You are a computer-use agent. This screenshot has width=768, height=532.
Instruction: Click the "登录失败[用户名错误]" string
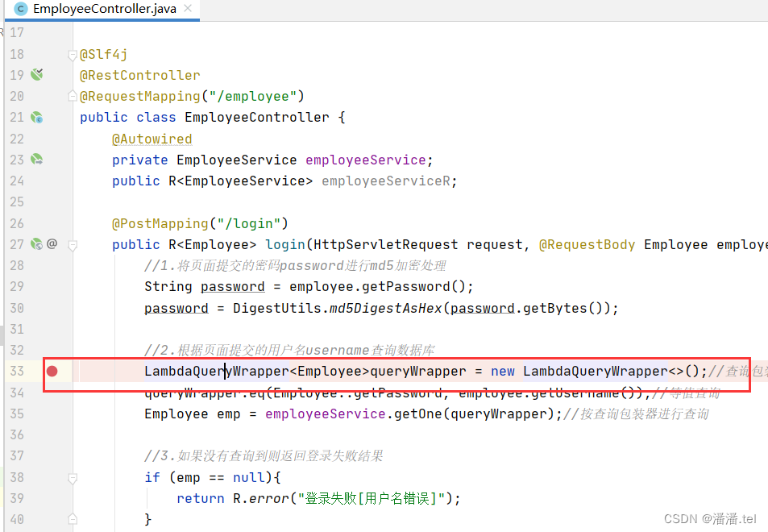point(372,498)
